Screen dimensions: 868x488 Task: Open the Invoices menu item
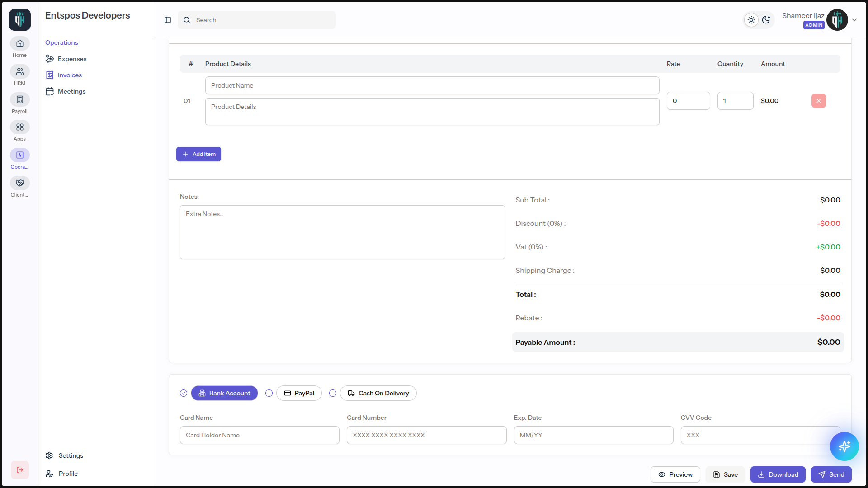64,75
